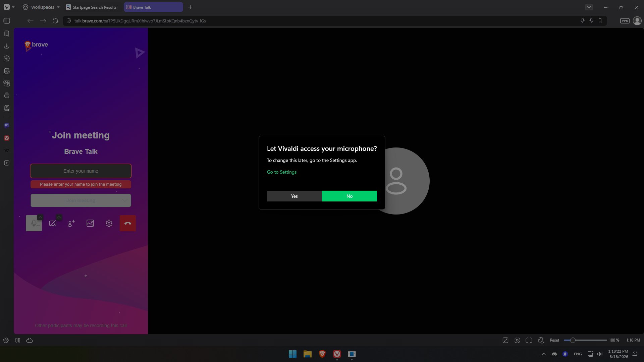Screen dimensions: 644x362
Task: Toggle the side panel visibility
Action: pyautogui.click(x=7, y=21)
